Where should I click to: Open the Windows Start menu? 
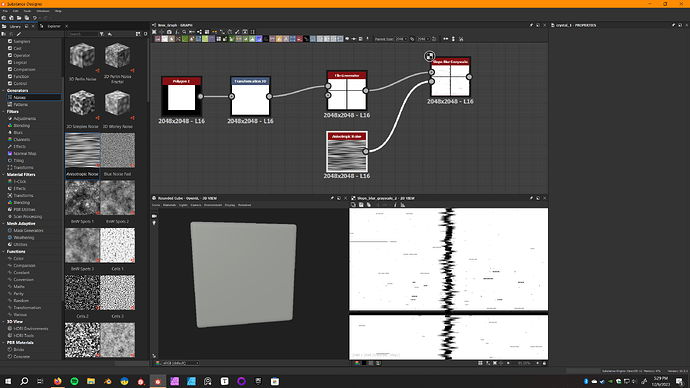(x=8, y=381)
